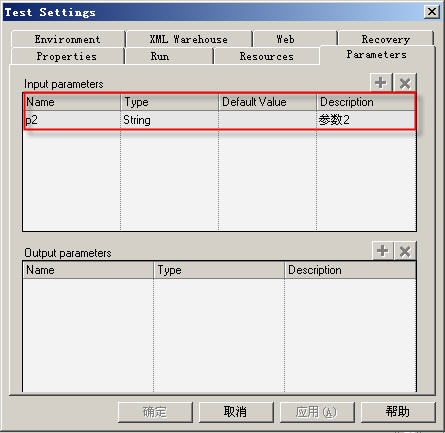Open help with the 帮助 button
The image size is (445, 433).
398,412
